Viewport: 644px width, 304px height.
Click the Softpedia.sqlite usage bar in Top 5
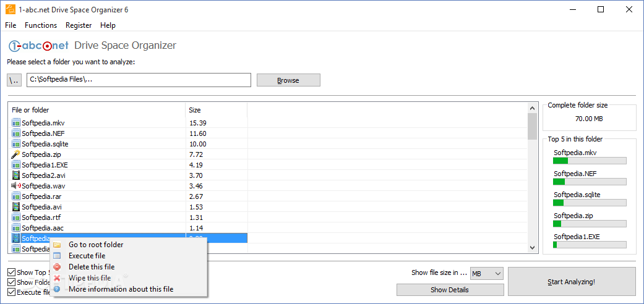(590, 203)
